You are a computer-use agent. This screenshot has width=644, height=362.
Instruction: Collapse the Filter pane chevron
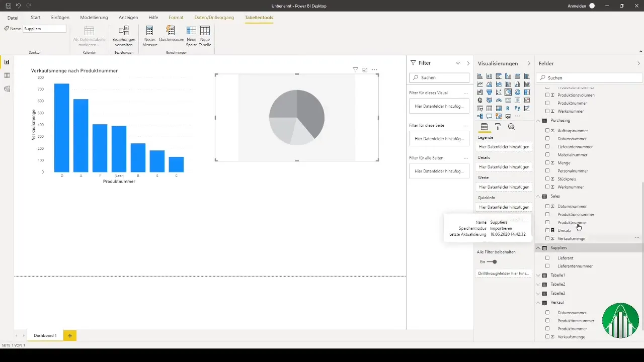pos(468,63)
